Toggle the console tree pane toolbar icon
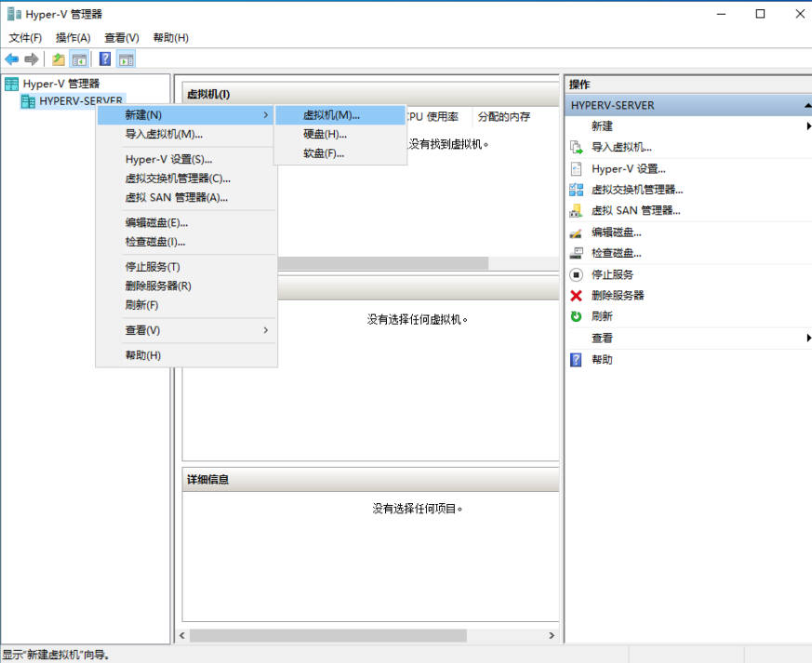 click(79, 60)
